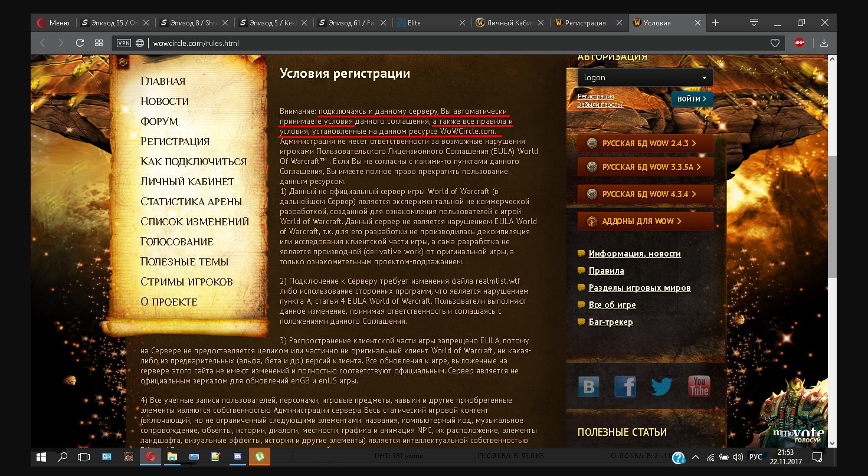Switch to Opera in the taskbar
The image size is (868, 476).
point(150,457)
